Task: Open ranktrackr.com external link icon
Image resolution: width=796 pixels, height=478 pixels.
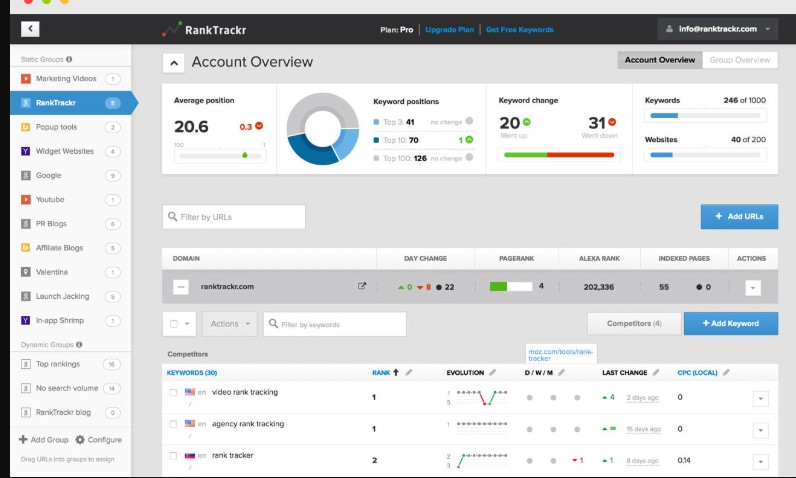Action: coord(362,286)
